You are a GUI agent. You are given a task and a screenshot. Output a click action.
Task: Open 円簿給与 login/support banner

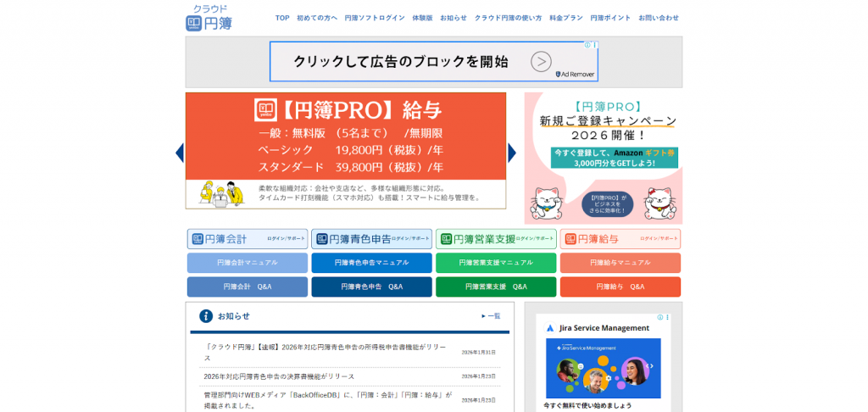point(620,239)
